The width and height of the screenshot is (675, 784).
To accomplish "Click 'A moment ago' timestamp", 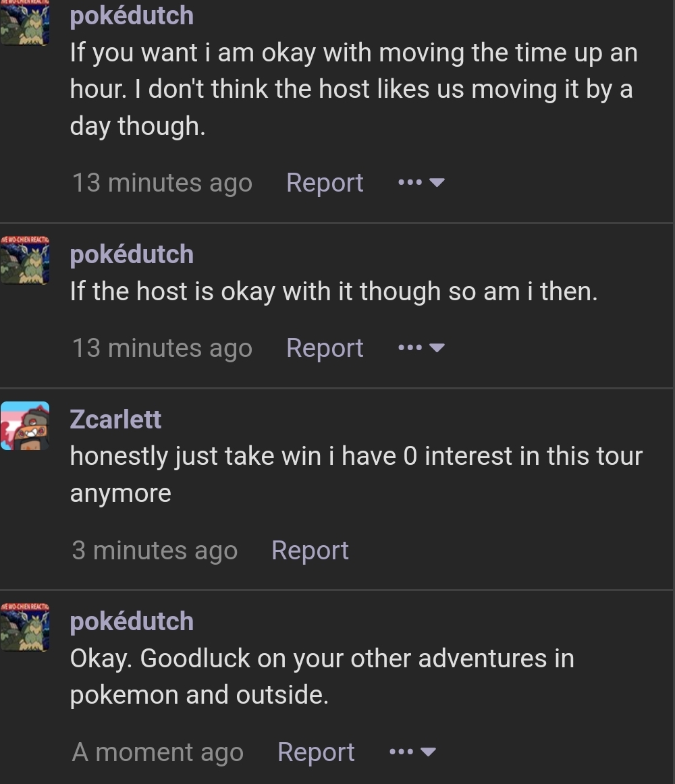I will (158, 752).
